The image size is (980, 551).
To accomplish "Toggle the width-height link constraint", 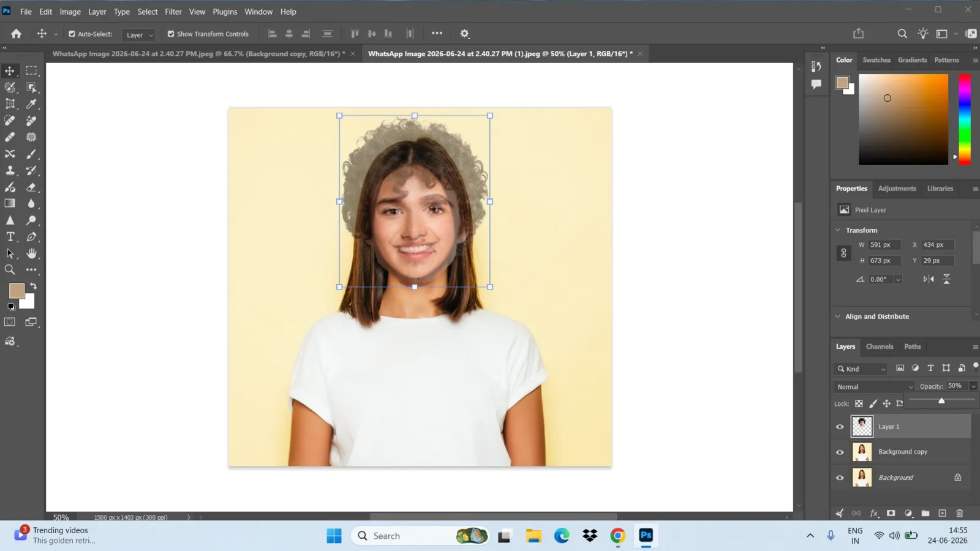I will tap(843, 253).
